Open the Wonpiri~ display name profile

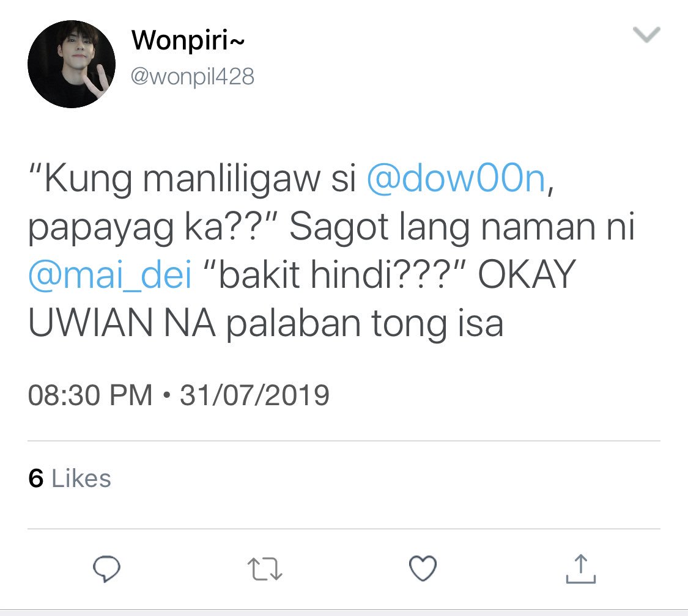188,40
